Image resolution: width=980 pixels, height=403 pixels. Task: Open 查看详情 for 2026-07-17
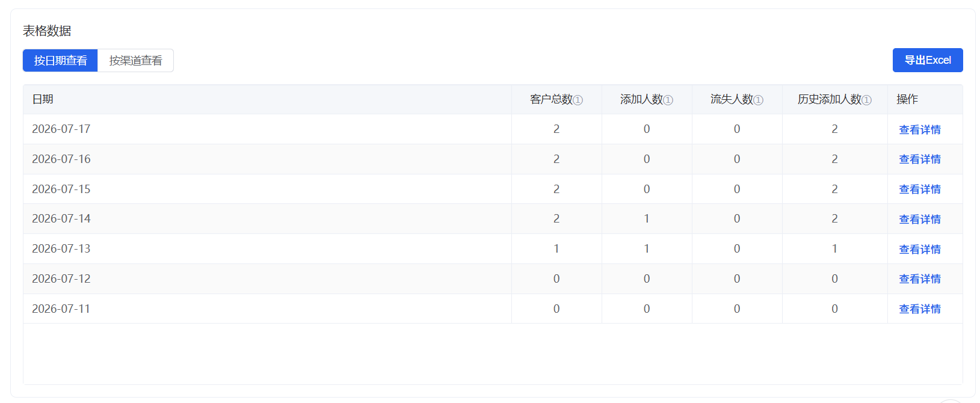[920, 129]
